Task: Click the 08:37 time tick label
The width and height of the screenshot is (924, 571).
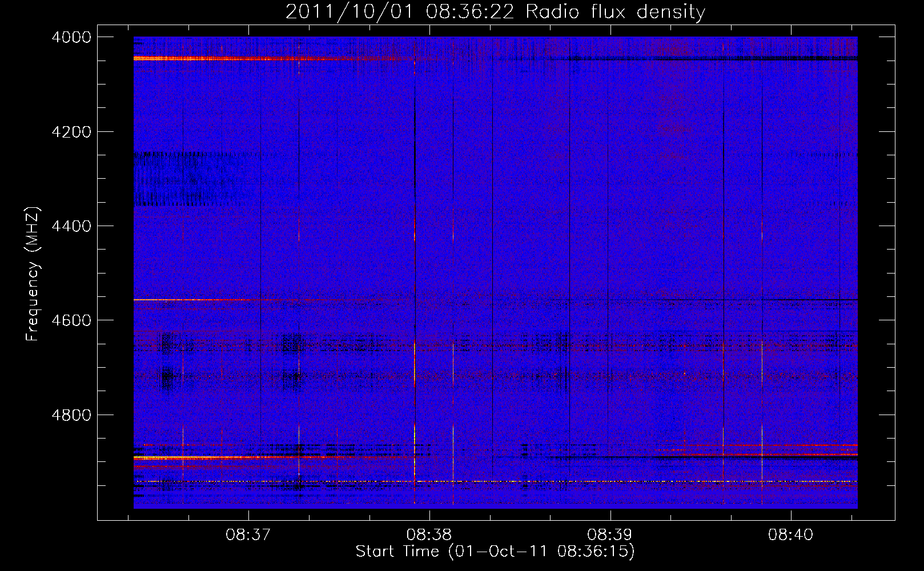Action: 248,535
